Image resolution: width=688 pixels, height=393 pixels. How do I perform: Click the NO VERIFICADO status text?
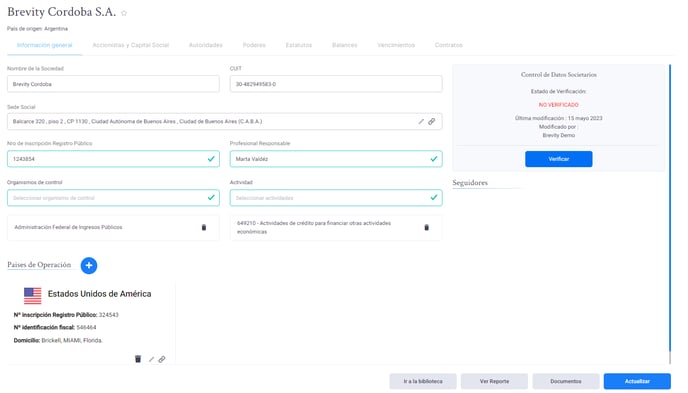point(559,105)
